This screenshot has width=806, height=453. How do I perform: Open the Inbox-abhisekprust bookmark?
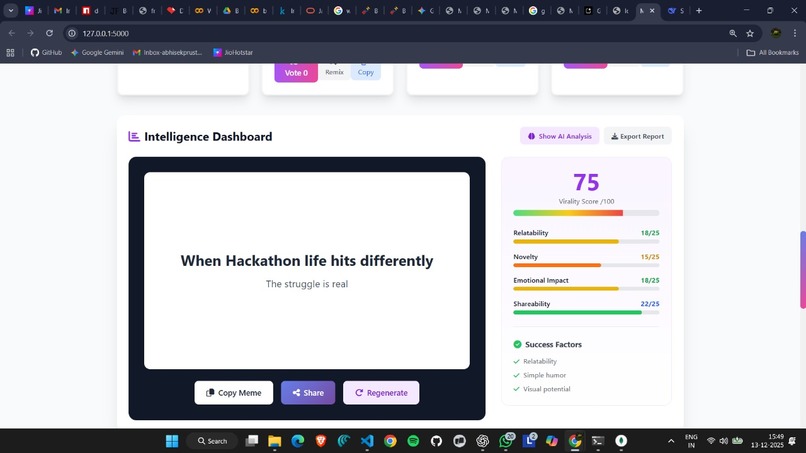click(168, 52)
